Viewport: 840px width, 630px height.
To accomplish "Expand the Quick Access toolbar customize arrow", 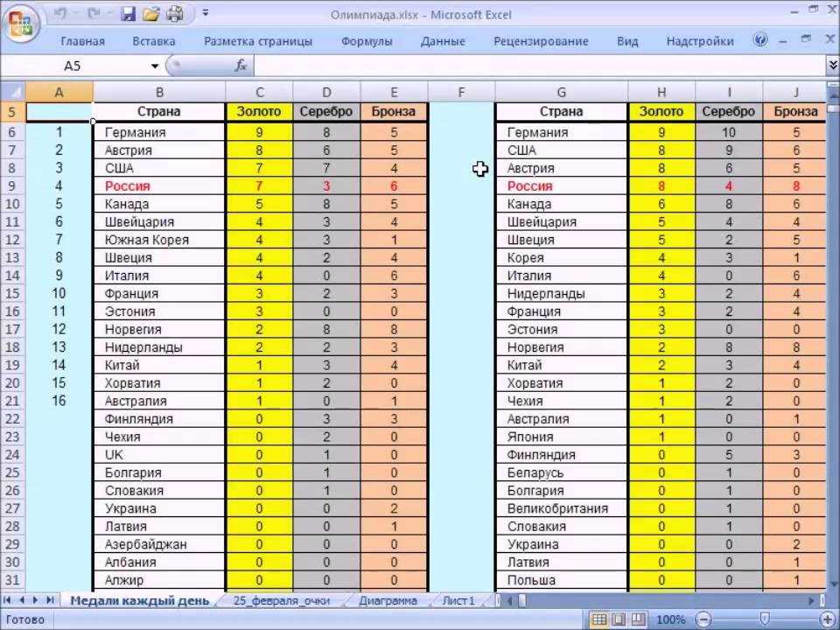I will coord(205,13).
